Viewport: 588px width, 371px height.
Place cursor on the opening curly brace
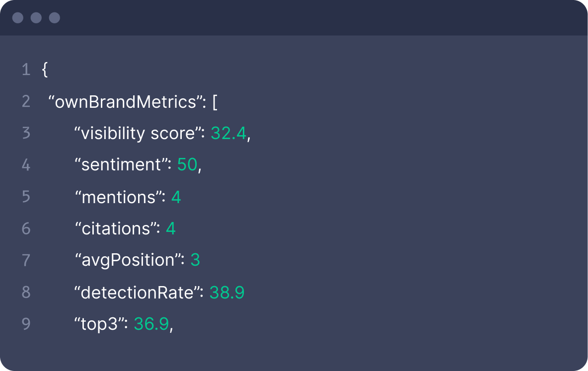point(45,70)
